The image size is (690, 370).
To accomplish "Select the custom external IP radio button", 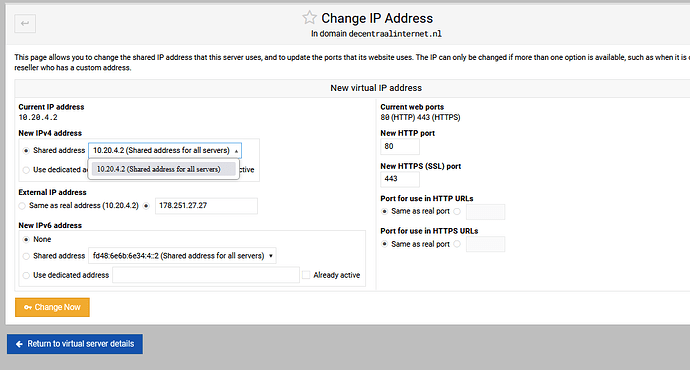I will tap(146, 205).
